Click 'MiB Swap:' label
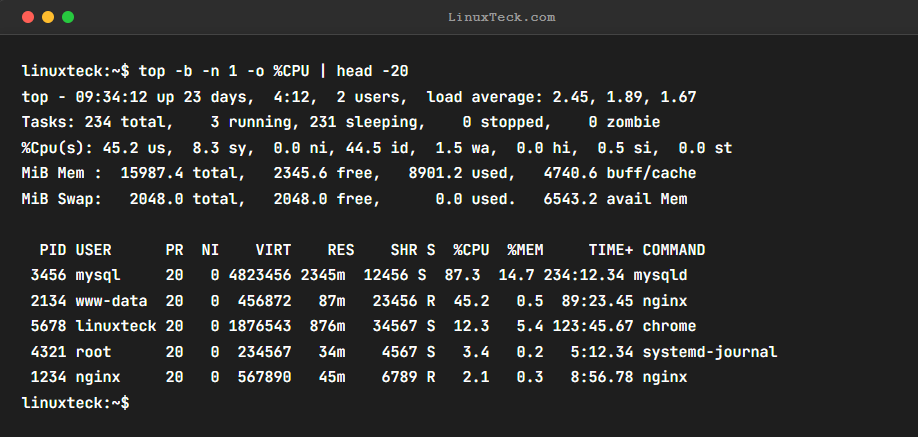The image size is (918, 437). [x=62, y=199]
